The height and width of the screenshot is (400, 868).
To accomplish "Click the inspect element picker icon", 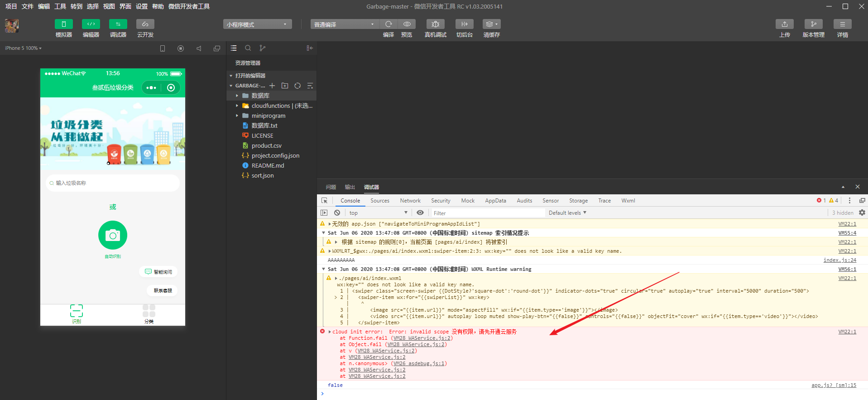I will pyautogui.click(x=324, y=200).
